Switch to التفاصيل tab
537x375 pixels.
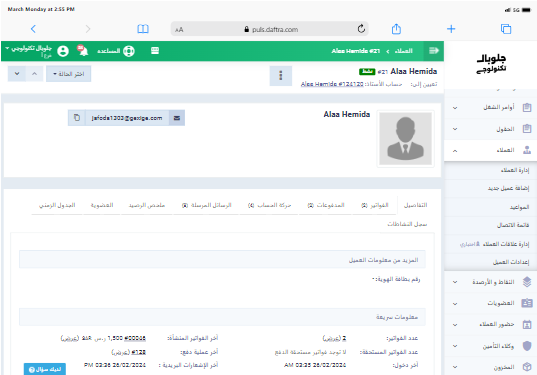tap(415, 205)
